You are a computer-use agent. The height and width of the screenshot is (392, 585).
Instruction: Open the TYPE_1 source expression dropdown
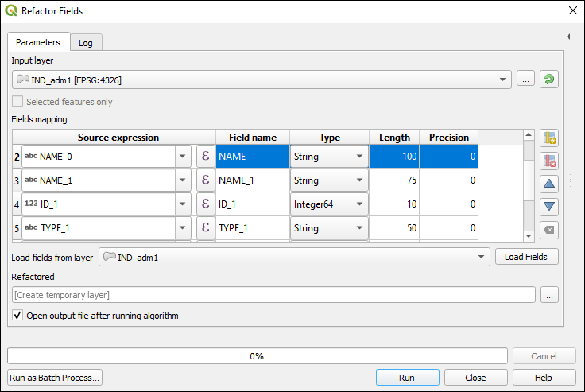tap(183, 227)
